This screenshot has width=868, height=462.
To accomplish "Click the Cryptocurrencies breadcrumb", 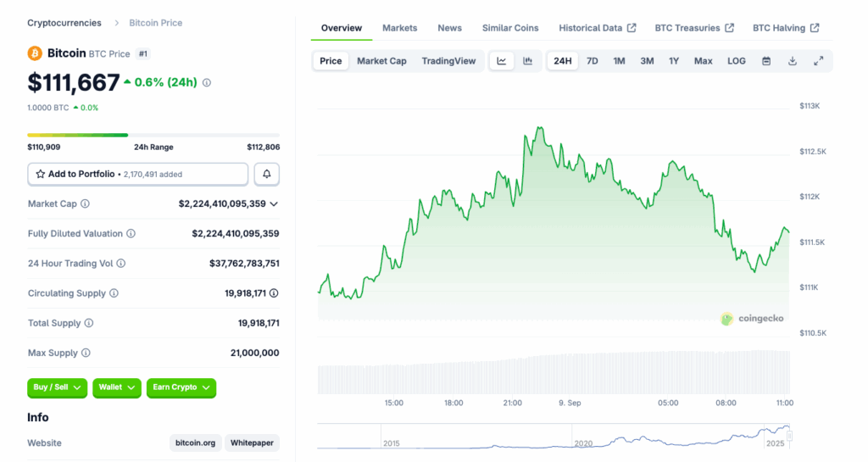I will point(64,23).
